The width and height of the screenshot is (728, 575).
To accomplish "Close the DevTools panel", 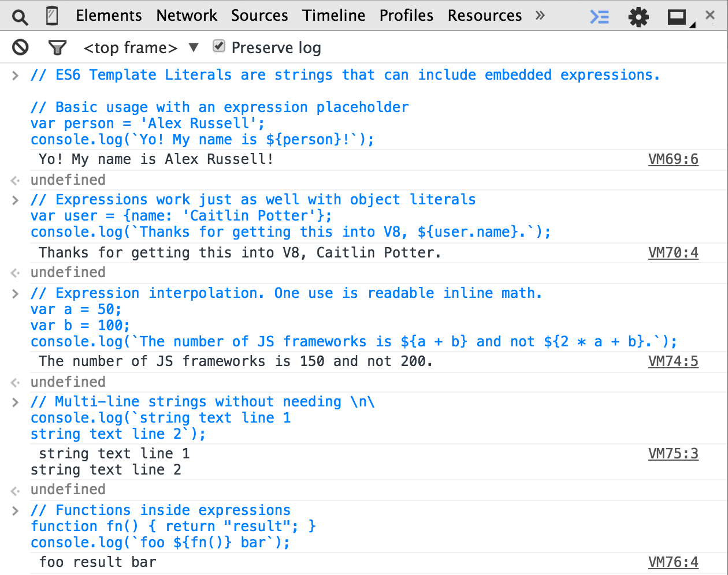I will click(x=710, y=16).
